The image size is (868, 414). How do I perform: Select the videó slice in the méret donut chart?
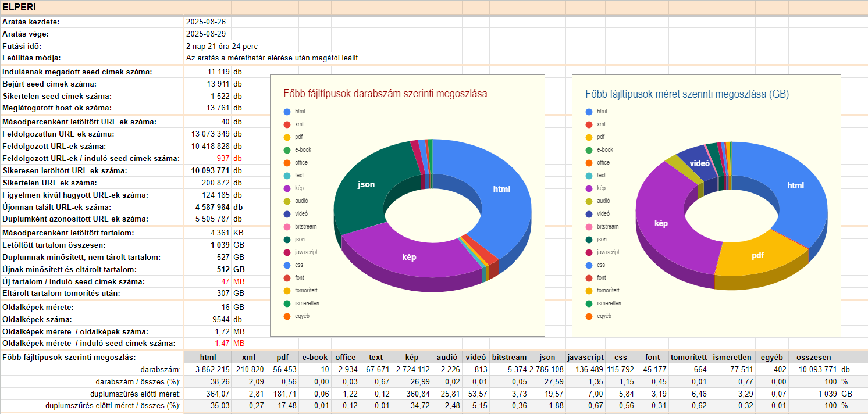tap(699, 164)
